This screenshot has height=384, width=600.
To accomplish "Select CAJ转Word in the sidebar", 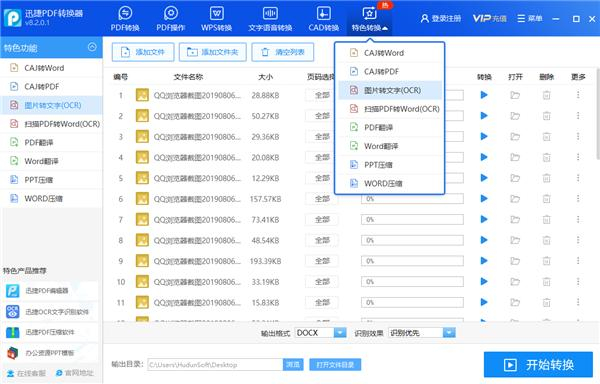I will pyautogui.click(x=51, y=68).
